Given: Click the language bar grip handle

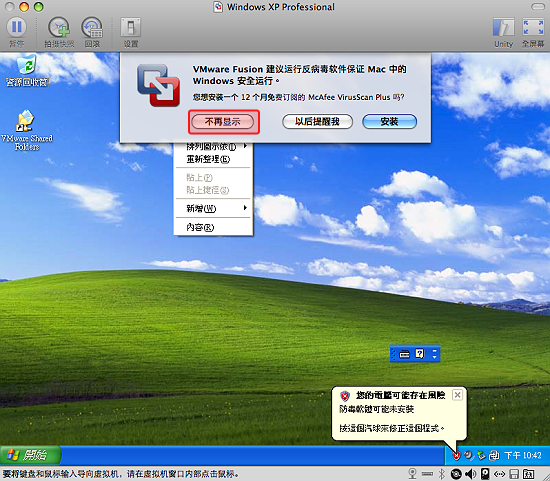Looking at the screenshot, I should (393, 354).
